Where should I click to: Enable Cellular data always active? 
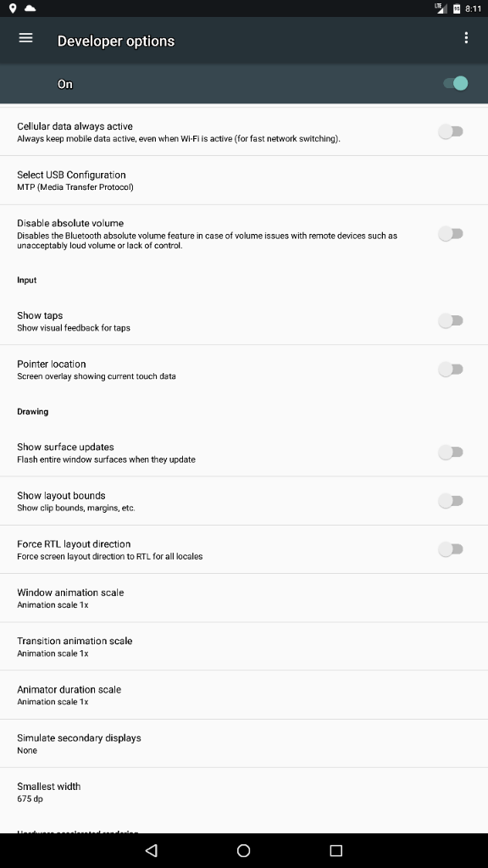(x=451, y=131)
